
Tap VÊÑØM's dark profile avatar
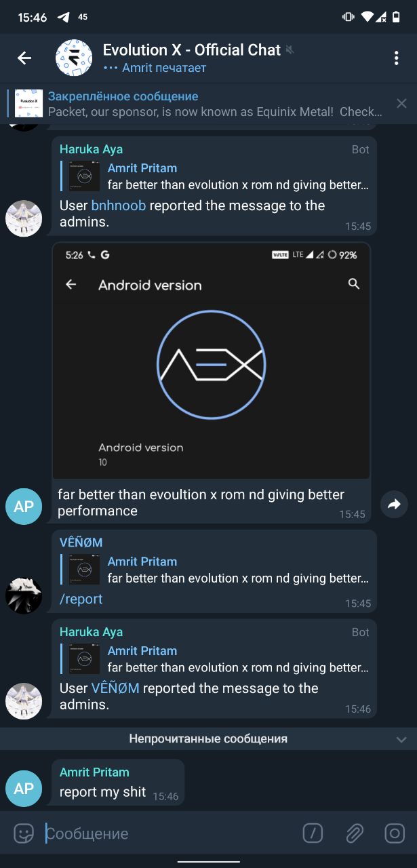pos(24,596)
